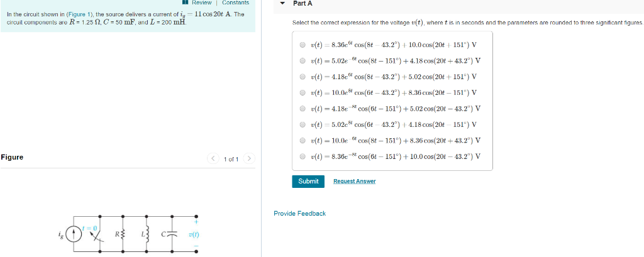This screenshot has width=644, height=257.
Task: Select the option starting 4.18e^6t cos(8t − 43.2°)
Action: [303, 77]
